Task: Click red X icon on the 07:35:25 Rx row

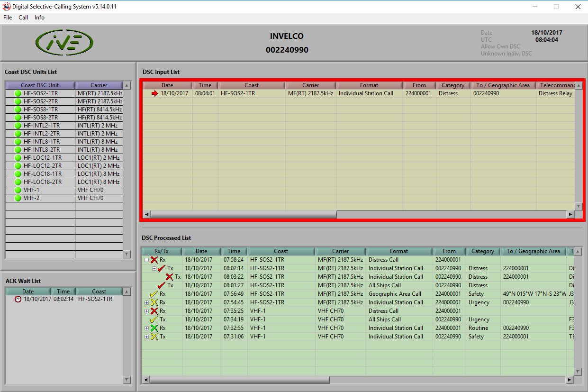Action: coord(154,311)
